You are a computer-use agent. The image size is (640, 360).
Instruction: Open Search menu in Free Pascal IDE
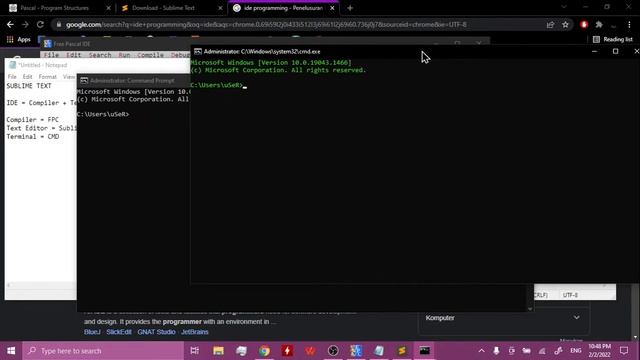click(x=100, y=55)
